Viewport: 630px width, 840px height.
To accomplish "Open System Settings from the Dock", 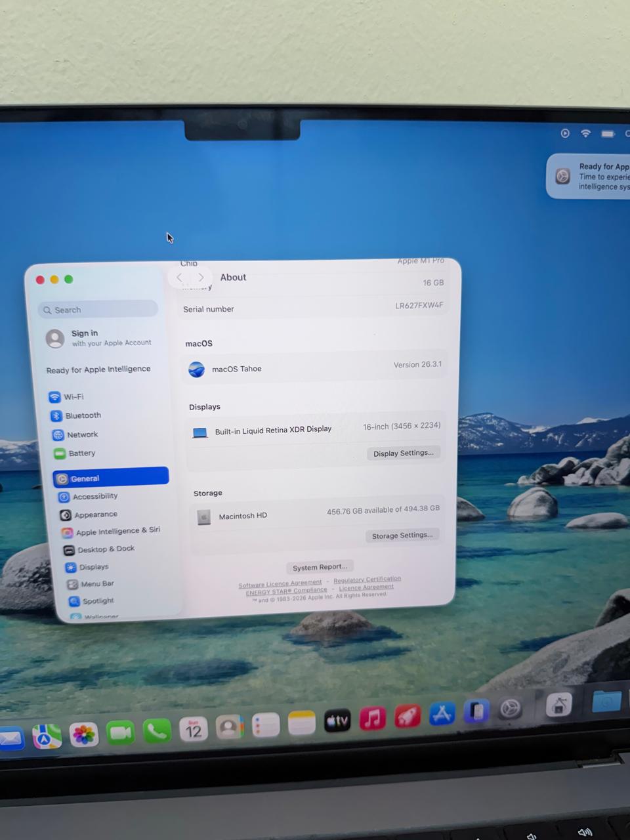I will [510, 709].
